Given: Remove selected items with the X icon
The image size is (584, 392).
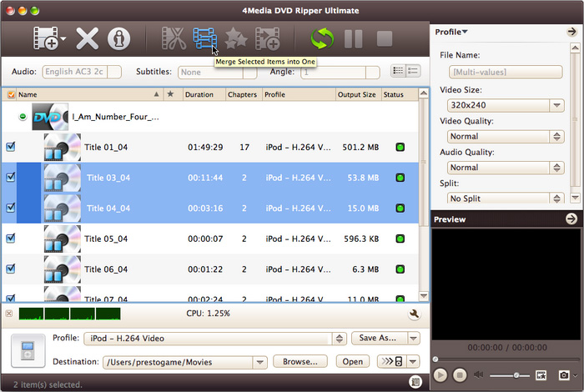Looking at the screenshot, I should [x=88, y=38].
